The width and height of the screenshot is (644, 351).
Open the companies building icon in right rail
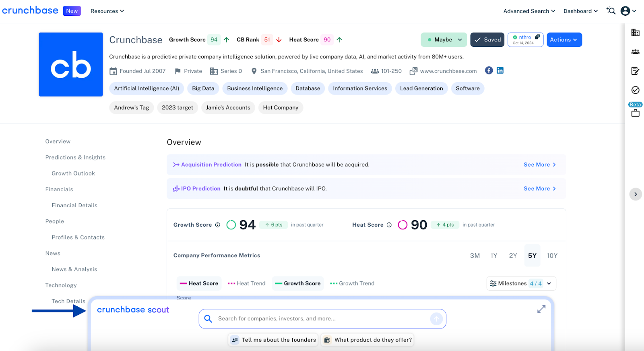tap(636, 33)
